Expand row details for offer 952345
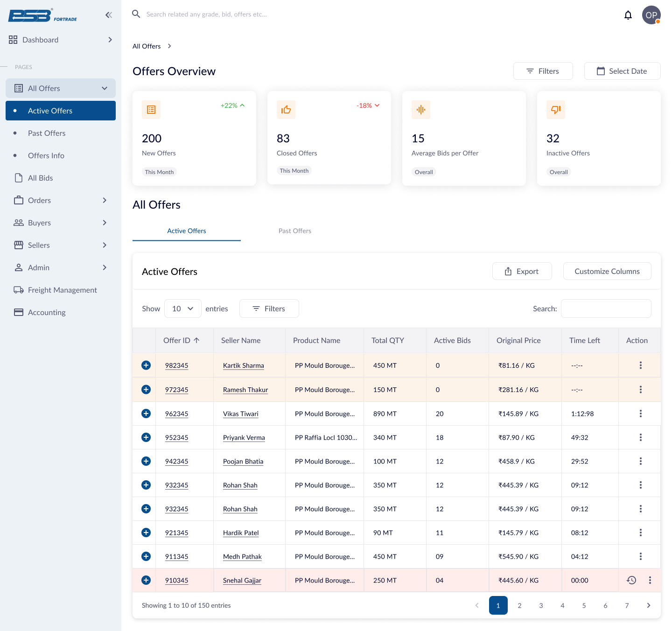Screen dimensions: 672x631 coord(146,437)
